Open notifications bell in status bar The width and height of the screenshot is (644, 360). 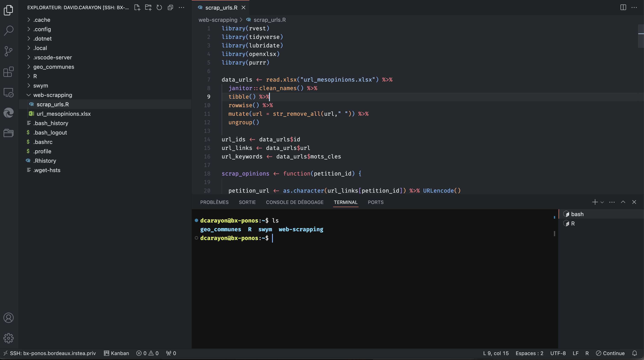point(635,353)
